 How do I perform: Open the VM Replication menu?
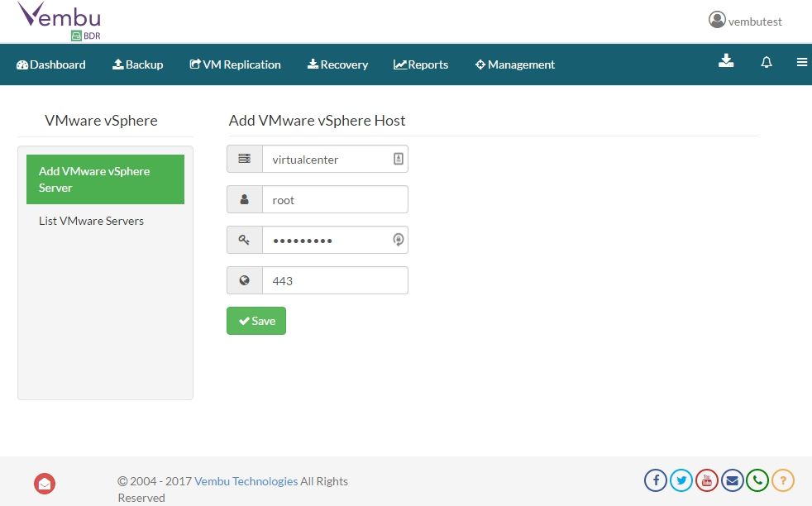(235, 64)
